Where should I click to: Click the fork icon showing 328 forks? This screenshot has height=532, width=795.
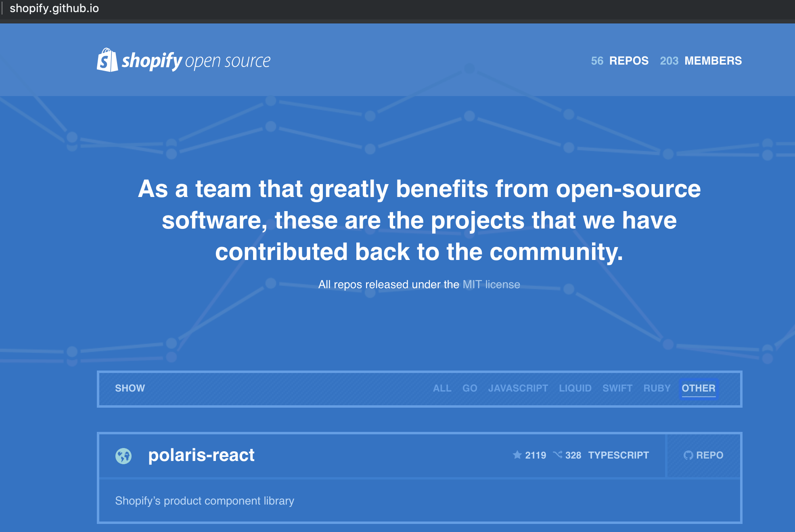[x=558, y=455]
